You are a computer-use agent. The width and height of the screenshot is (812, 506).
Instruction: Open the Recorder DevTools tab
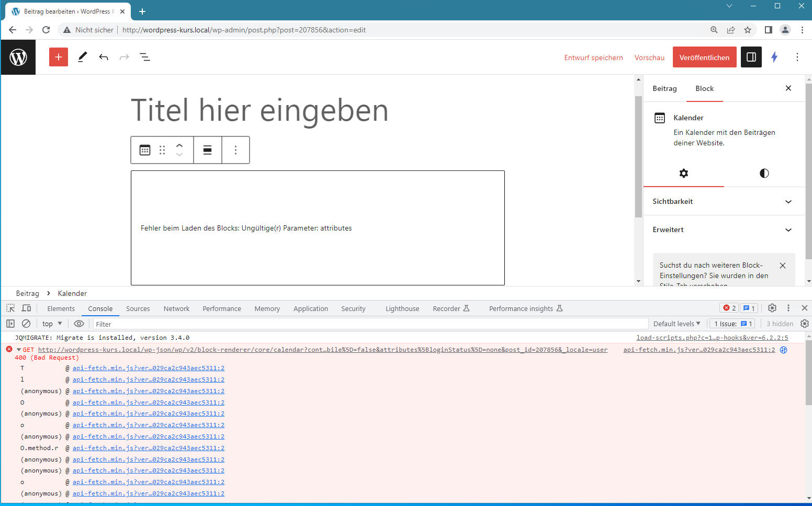451,308
